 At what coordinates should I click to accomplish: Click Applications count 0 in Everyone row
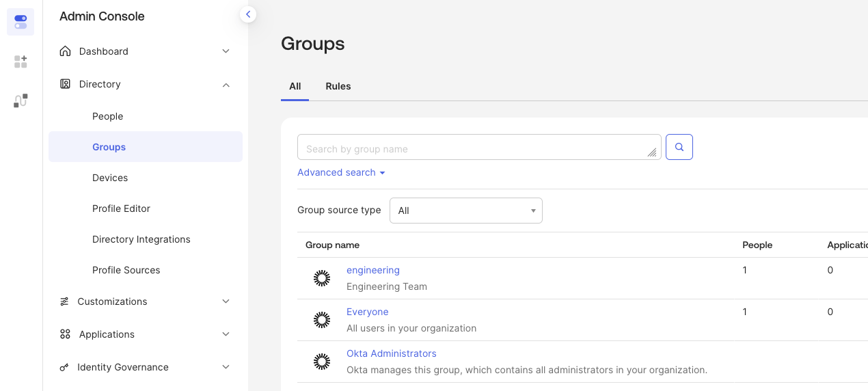click(830, 312)
